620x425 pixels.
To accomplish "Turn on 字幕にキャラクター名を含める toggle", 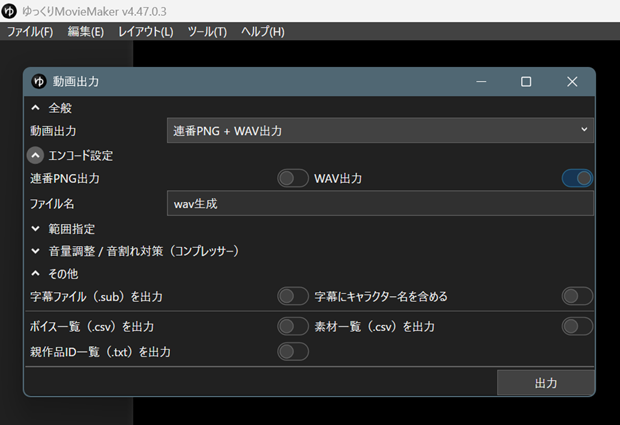I will click(x=577, y=296).
